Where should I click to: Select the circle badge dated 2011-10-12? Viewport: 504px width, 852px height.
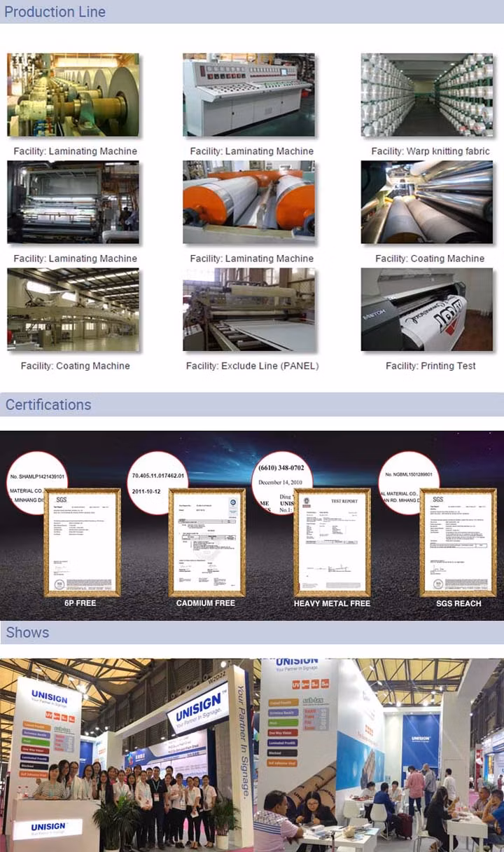point(158,482)
